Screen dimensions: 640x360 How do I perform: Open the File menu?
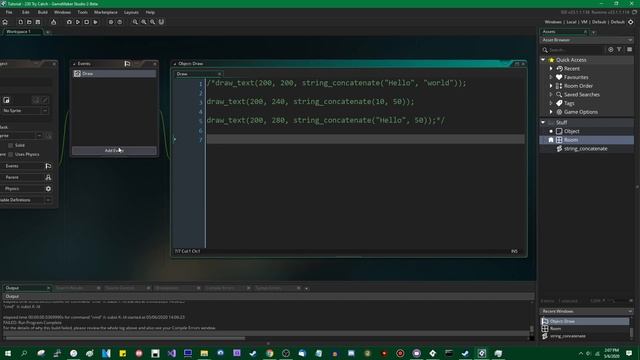9,12
